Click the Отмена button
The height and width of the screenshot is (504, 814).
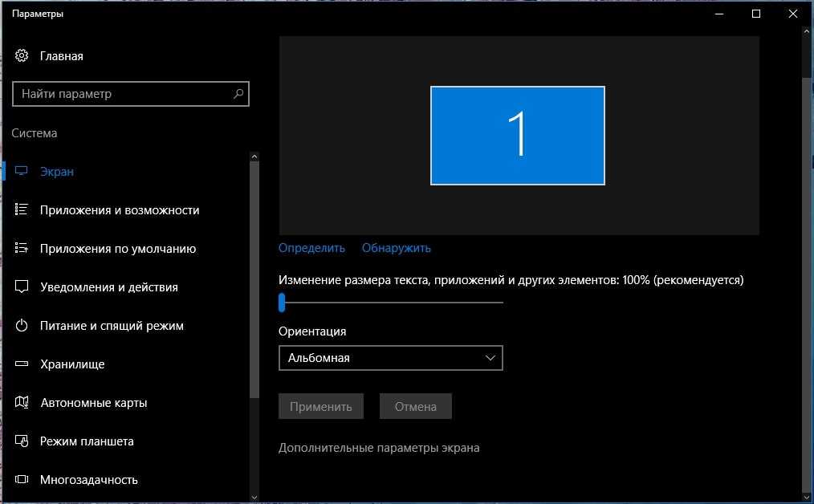click(x=415, y=406)
